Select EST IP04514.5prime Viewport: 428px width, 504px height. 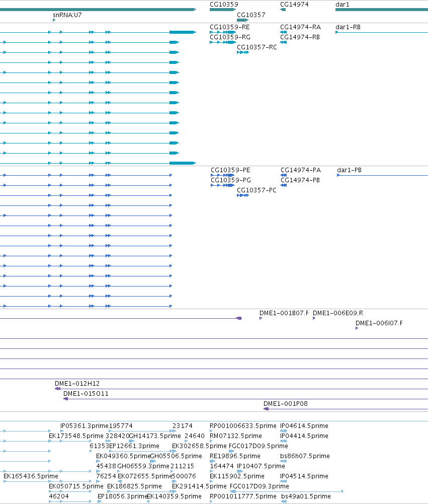(304, 476)
